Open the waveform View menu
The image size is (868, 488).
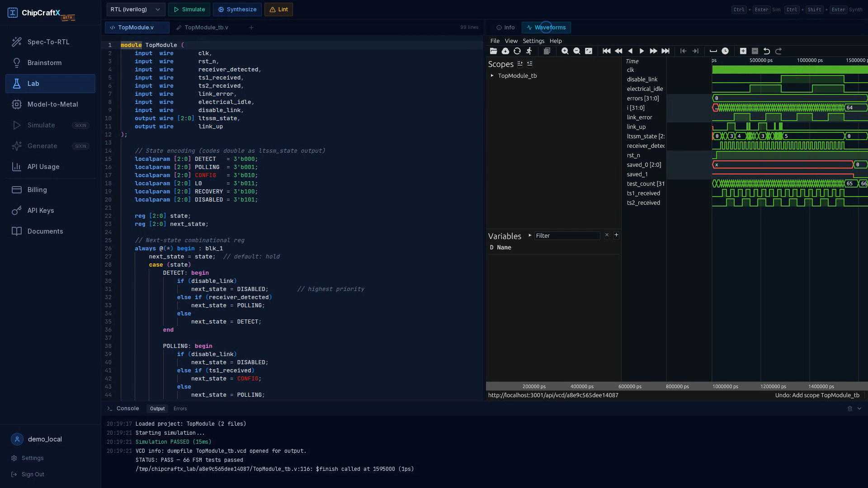[511, 41]
